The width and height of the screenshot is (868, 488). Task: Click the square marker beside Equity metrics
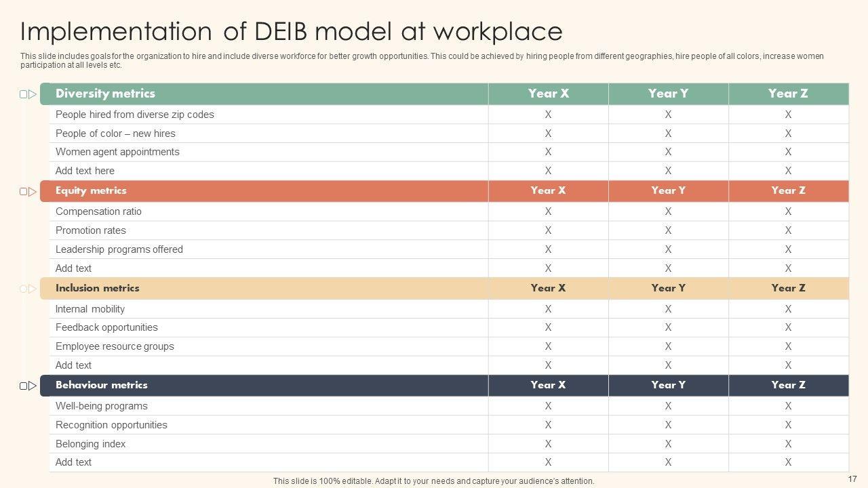point(23,192)
